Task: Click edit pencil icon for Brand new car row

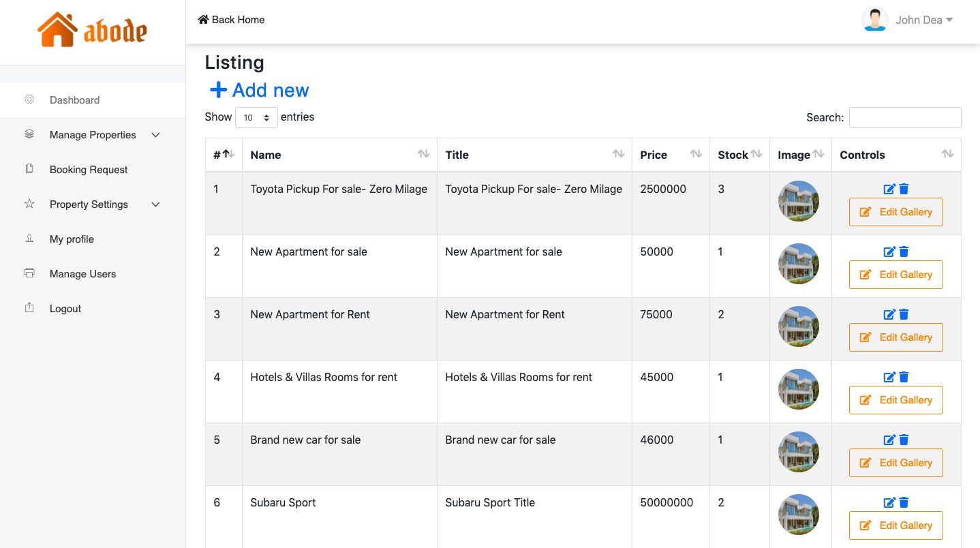Action: (x=889, y=440)
